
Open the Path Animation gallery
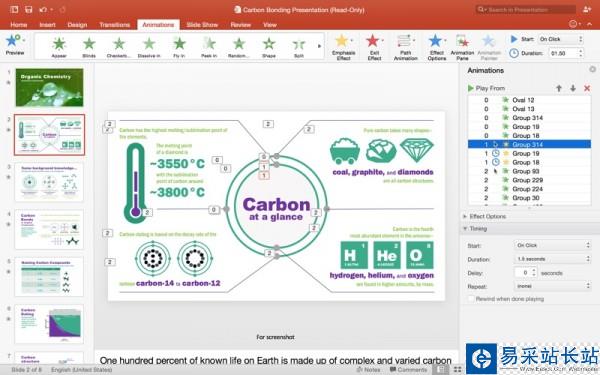click(405, 47)
